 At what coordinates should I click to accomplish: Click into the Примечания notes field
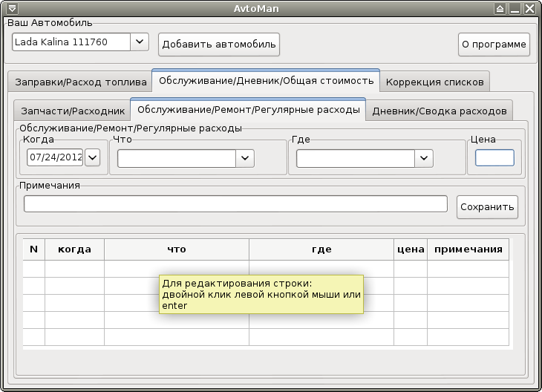(x=235, y=203)
